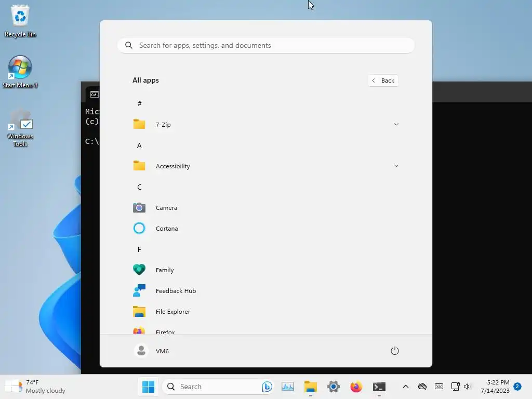Click the Firefox entry in All apps
Screen dimensions: 532x399
pyautogui.click(x=266, y=331)
